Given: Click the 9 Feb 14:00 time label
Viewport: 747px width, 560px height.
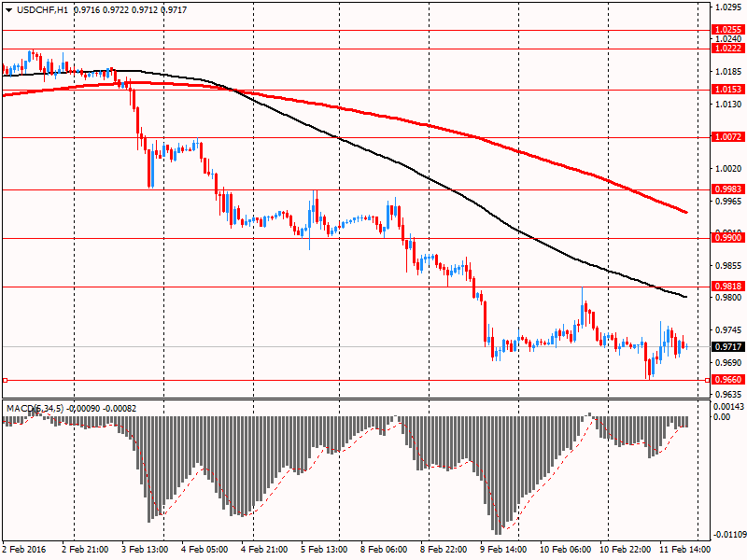Looking at the screenshot, I should tap(503, 550).
